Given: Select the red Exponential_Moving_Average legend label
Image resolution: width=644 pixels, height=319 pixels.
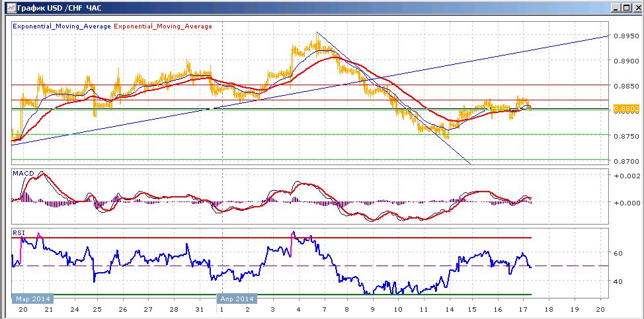Looking at the screenshot, I should [163, 26].
